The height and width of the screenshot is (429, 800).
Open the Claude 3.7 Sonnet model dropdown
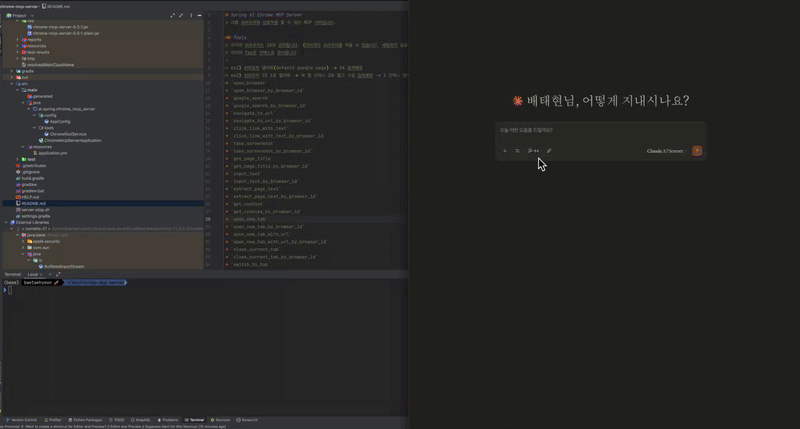click(x=666, y=151)
